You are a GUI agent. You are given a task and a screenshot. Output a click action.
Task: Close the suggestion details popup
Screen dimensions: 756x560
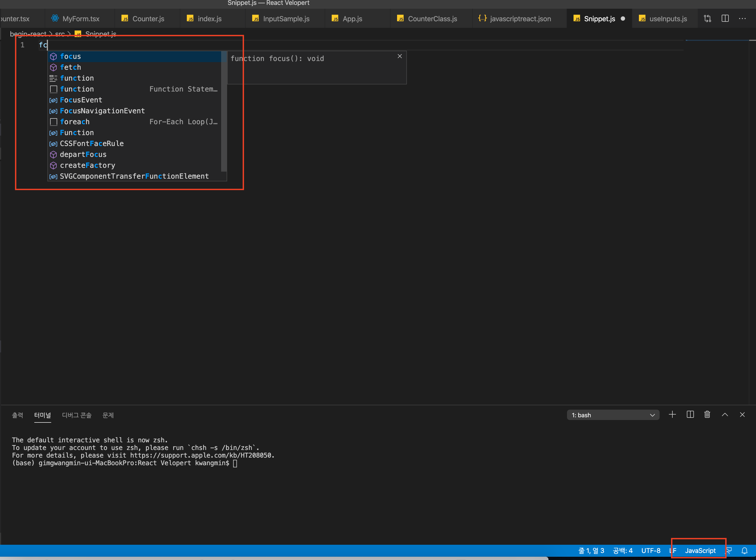(x=400, y=56)
